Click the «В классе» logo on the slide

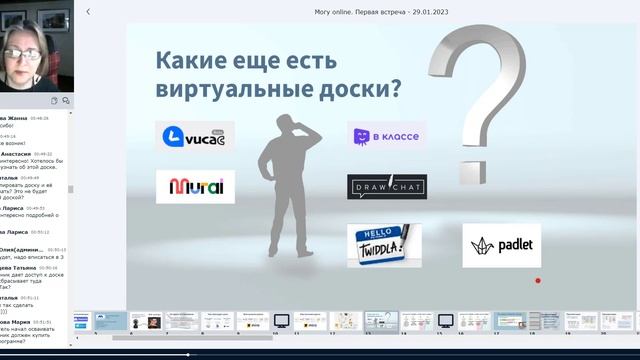coord(387,136)
